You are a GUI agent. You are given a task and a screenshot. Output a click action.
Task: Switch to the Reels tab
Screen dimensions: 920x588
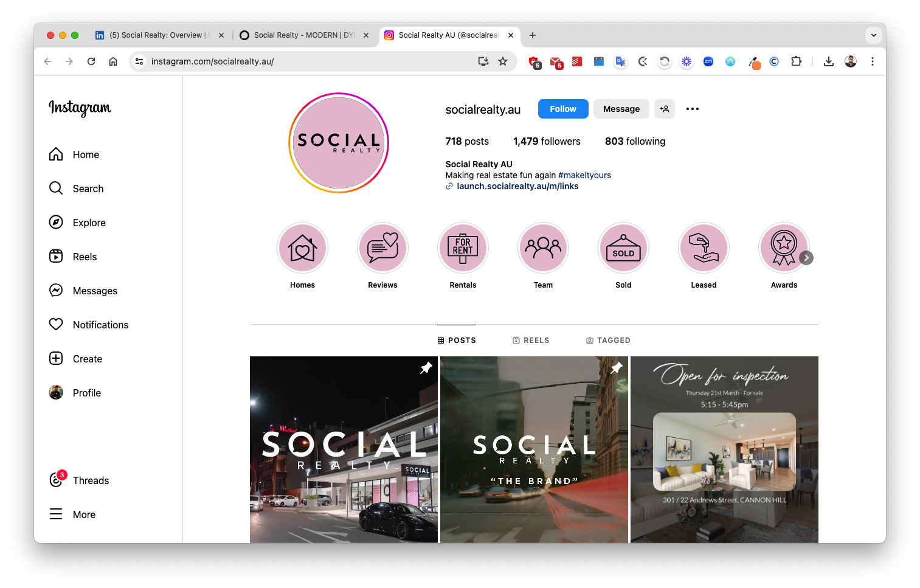(x=531, y=341)
